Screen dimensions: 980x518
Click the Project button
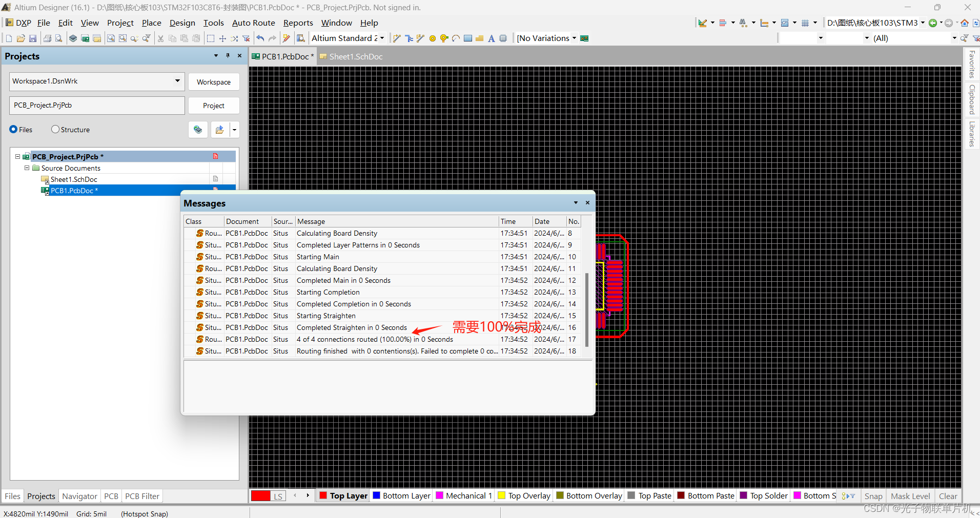[x=214, y=106]
